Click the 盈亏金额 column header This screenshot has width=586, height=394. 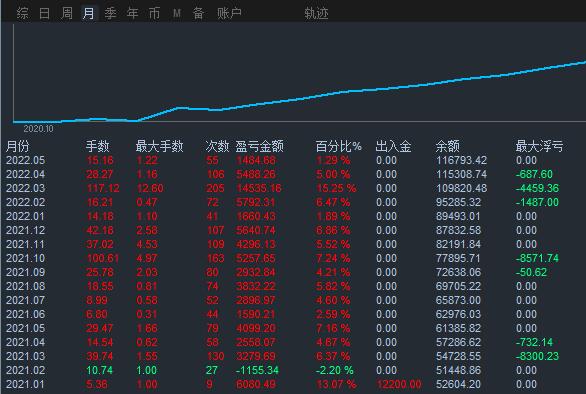[x=259, y=146]
